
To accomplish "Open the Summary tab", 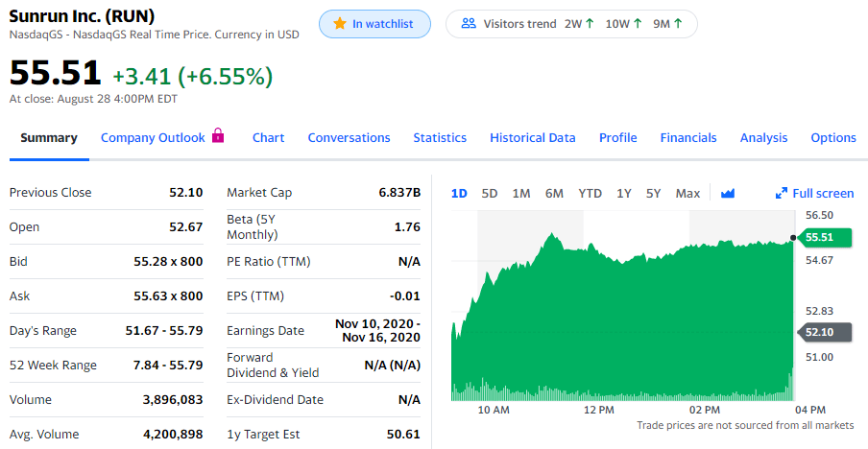I will pyautogui.click(x=49, y=137).
